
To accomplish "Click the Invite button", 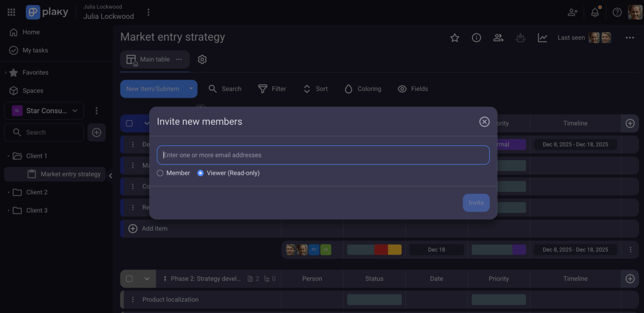I will [476, 202].
